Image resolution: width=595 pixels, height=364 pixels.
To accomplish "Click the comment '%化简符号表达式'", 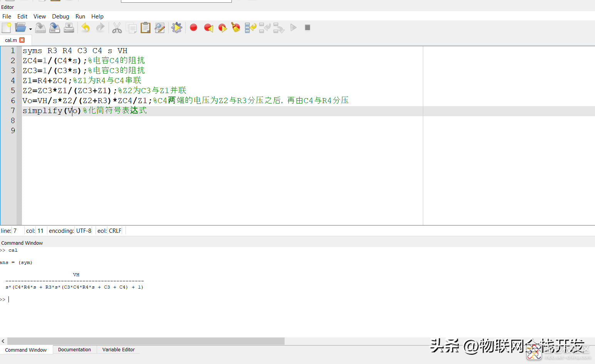I will pyautogui.click(x=115, y=110).
